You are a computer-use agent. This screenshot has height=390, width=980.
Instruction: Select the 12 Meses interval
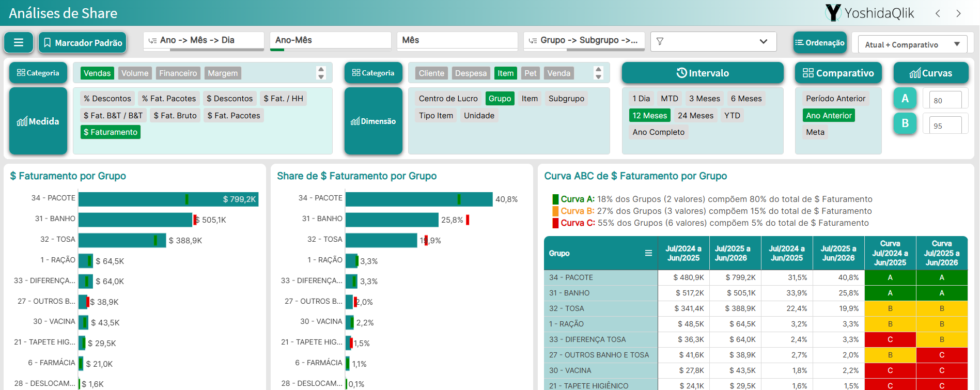(650, 116)
